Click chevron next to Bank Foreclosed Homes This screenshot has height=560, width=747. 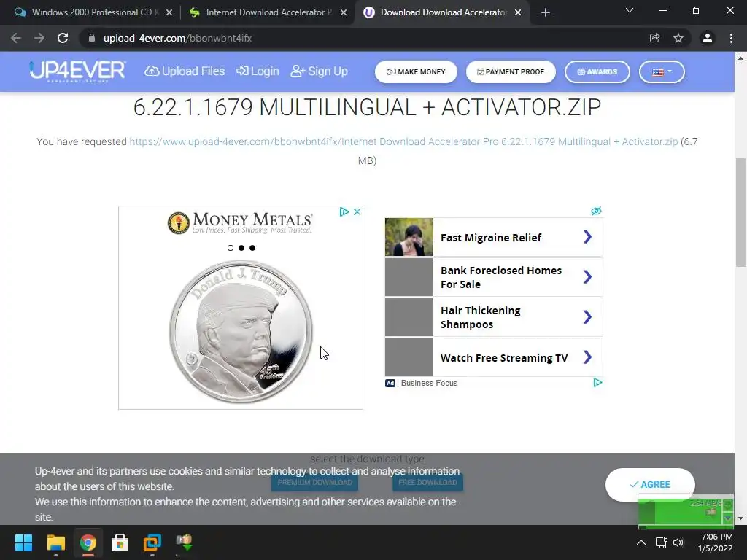click(587, 277)
